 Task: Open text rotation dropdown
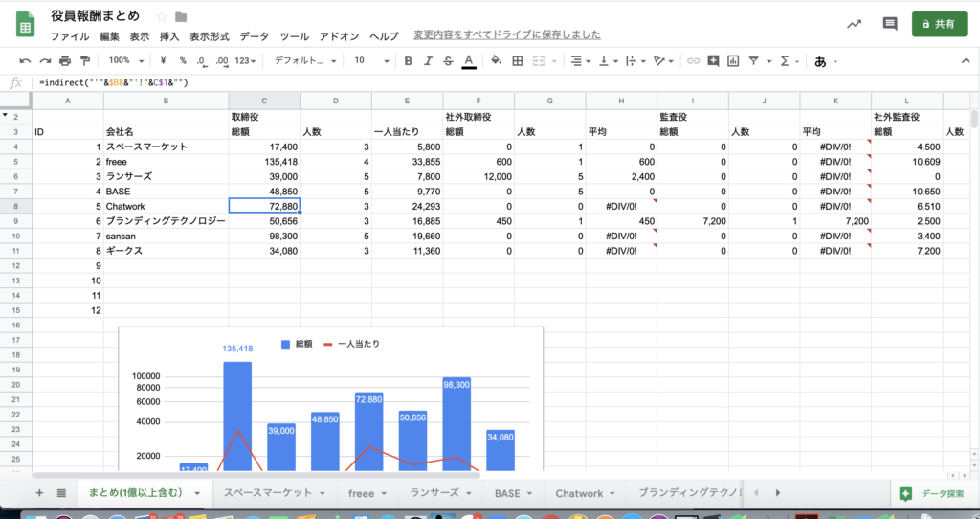[x=663, y=61]
